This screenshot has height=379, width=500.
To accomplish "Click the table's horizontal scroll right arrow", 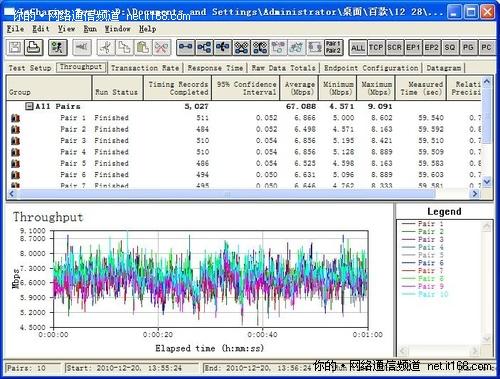I will [475, 194].
